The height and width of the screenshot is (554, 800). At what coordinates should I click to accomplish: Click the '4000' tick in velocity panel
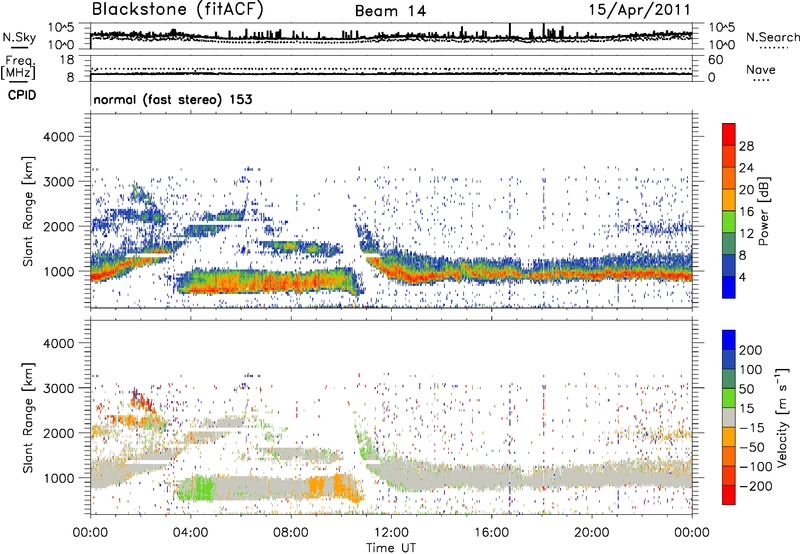pos(58,343)
